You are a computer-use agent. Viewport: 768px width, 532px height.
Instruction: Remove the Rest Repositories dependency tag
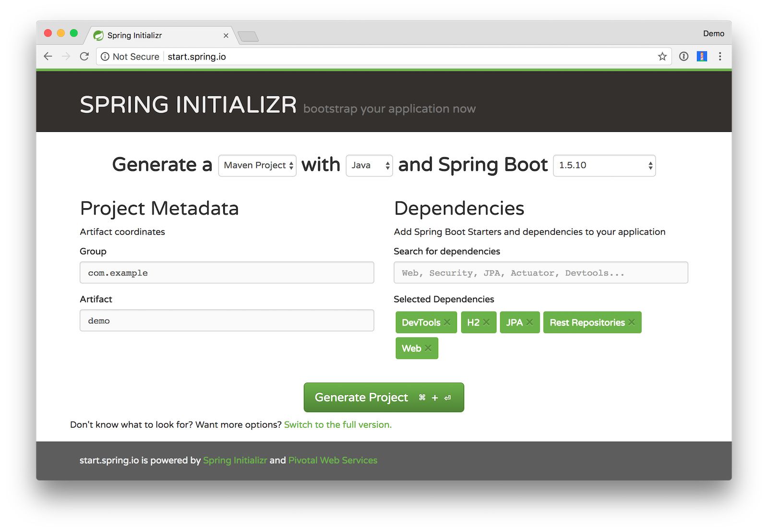pos(632,322)
